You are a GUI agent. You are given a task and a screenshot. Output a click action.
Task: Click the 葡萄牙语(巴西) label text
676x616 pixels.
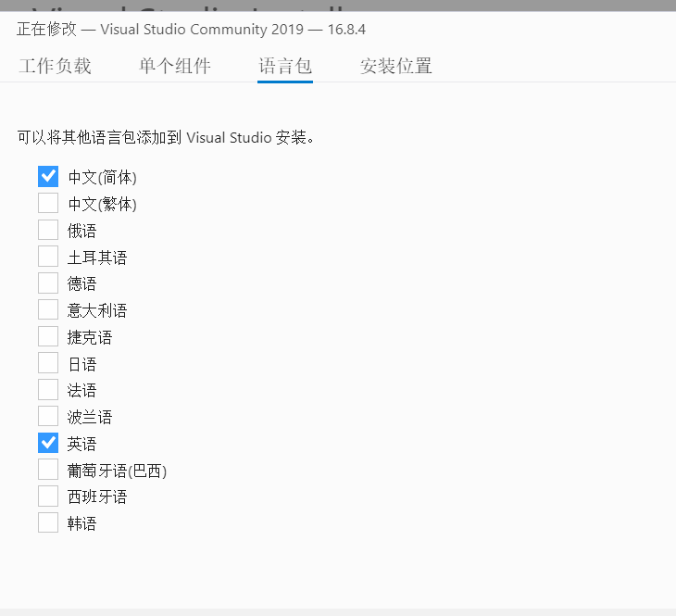pos(117,471)
